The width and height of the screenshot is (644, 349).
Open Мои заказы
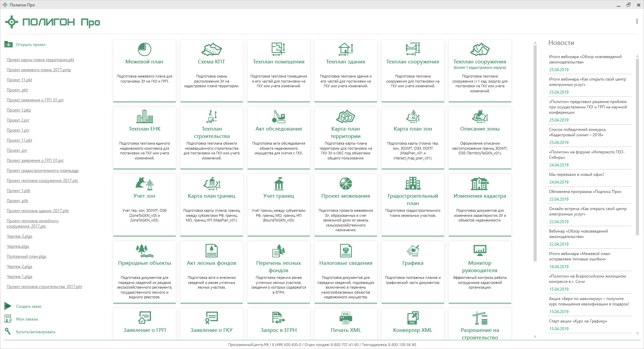pos(27,319)
